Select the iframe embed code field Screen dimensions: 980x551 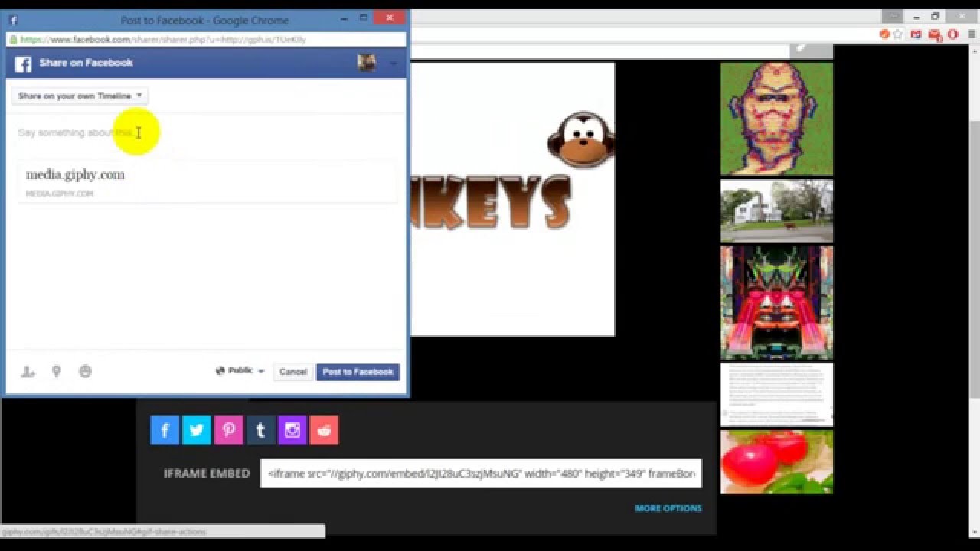click(x=481, y=474)
